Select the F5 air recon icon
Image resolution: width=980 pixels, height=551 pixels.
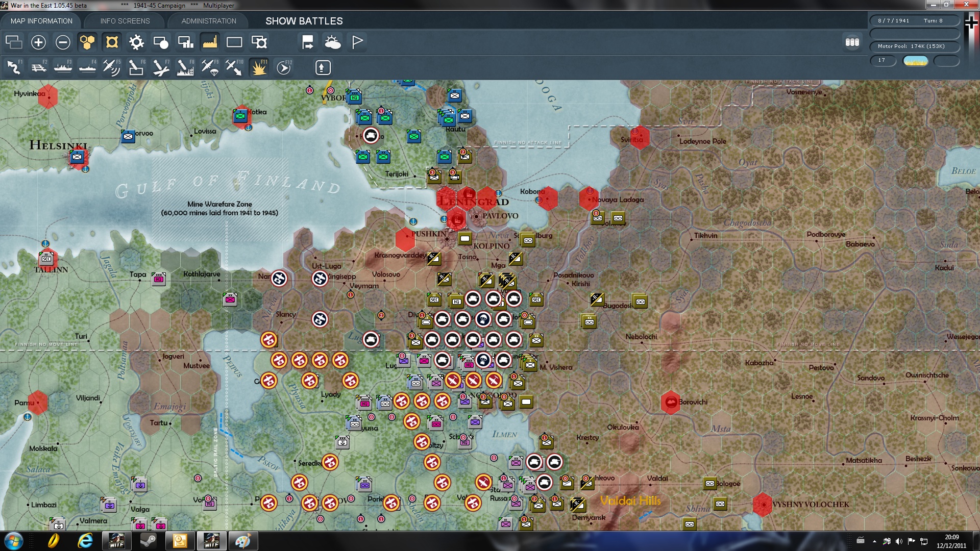112,67
